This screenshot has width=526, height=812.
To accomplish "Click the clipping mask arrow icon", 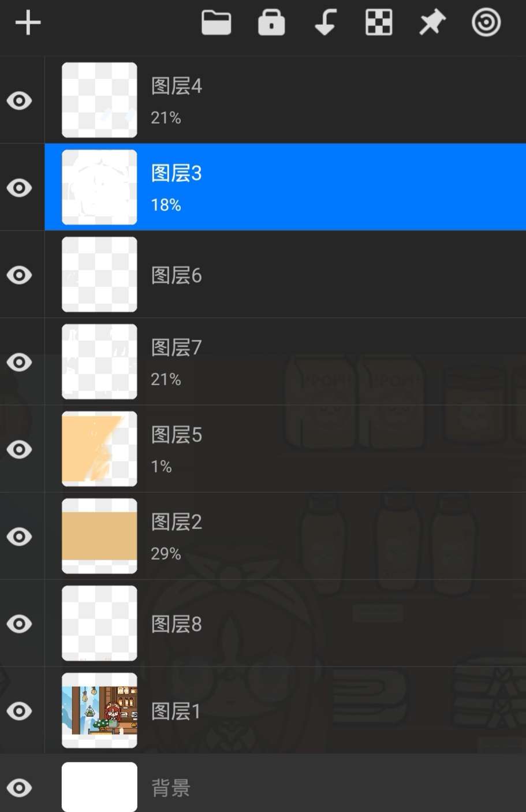I will coord(325,24).
